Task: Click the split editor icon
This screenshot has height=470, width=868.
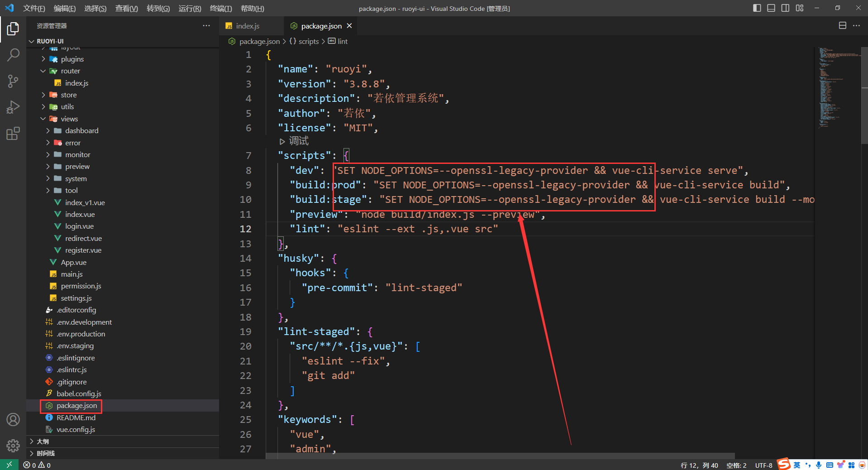Action: click(843, 26)
